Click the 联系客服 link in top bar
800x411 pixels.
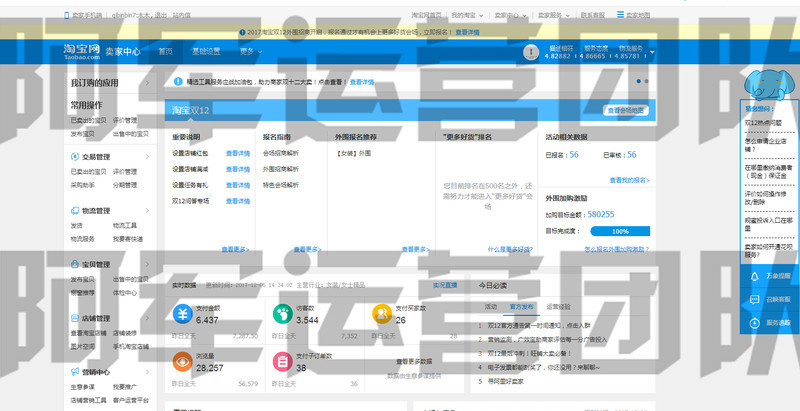coord(592,15)
